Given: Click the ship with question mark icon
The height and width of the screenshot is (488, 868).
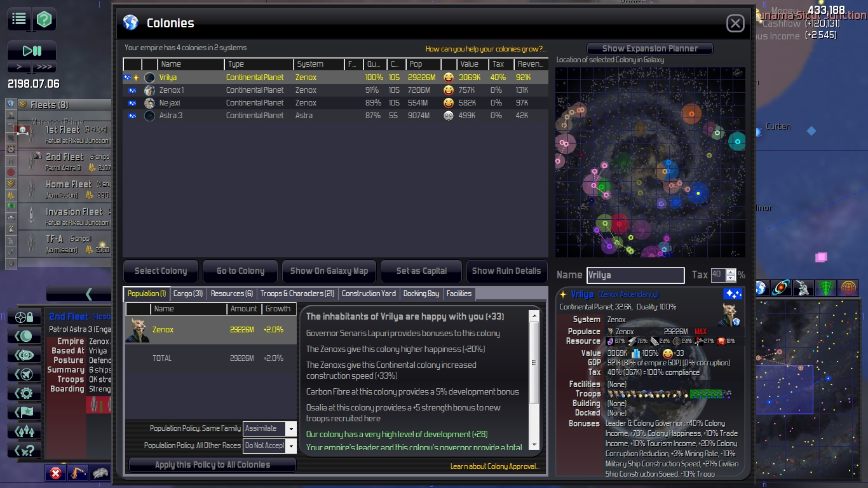Looking at the screenshot, I should [24, 451].
